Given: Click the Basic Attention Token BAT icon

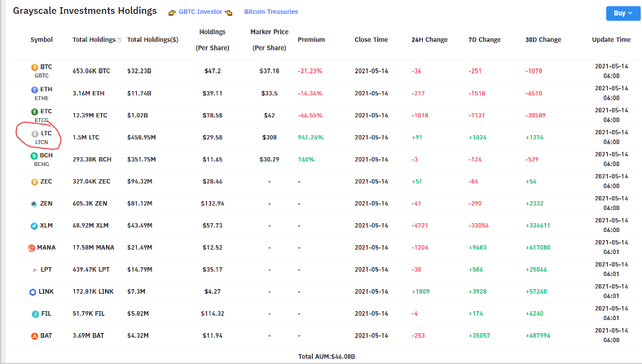Looking at the screenshot, I should click(34, 336).
